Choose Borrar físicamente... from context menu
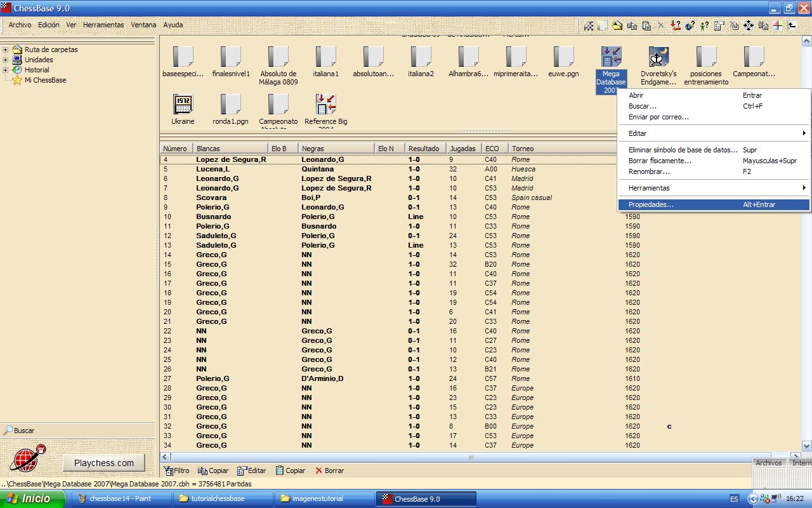Viewport: 812px width, 508px height. (714, 161)
